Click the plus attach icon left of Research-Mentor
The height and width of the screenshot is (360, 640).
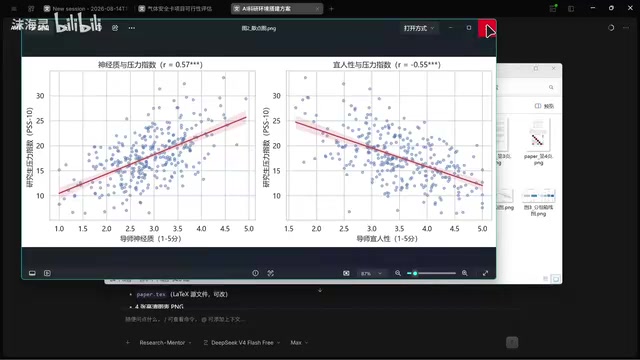[128, 342]
